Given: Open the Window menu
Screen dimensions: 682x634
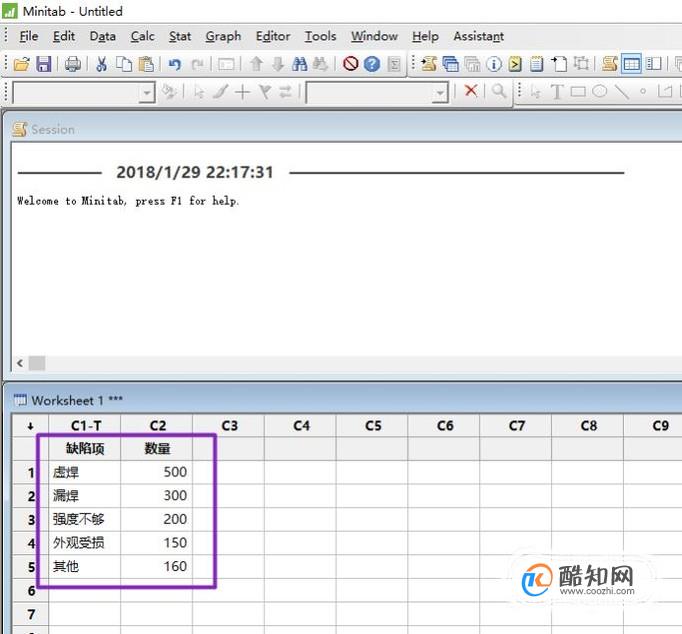Looking at the screenshot, I should (374, 36).
